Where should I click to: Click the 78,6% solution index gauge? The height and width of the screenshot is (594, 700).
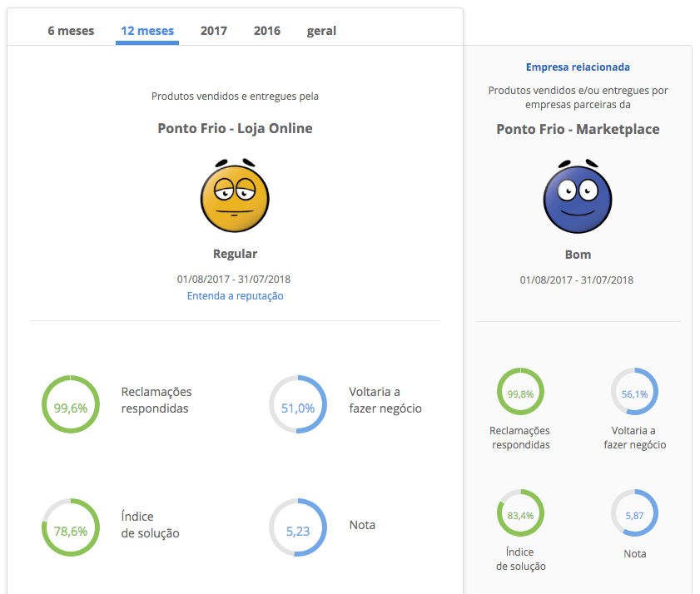click(x=71, y=532)
